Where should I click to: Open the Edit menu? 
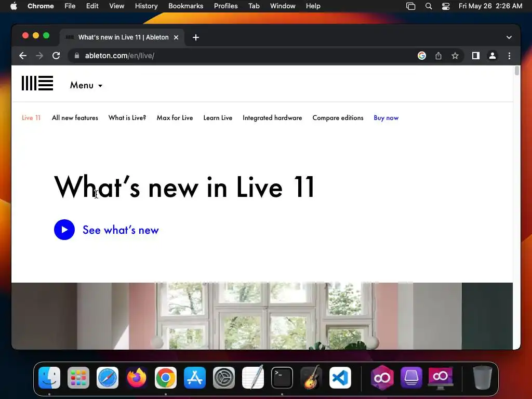[92, 6]
